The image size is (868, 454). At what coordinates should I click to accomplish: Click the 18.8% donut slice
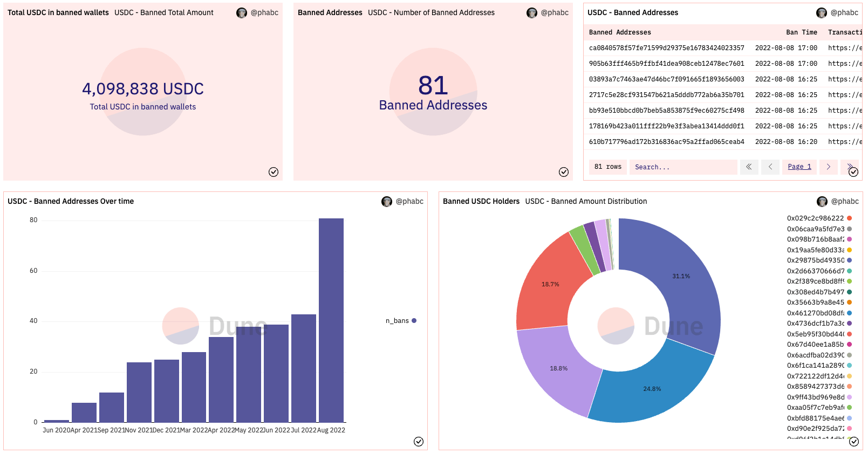[x=558, y=368]
